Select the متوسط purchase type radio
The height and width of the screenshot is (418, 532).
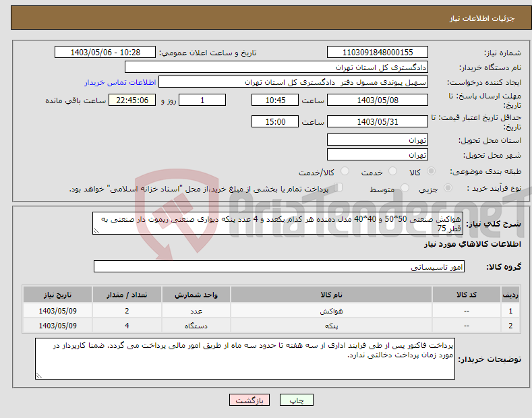click(x=405, y=188)
